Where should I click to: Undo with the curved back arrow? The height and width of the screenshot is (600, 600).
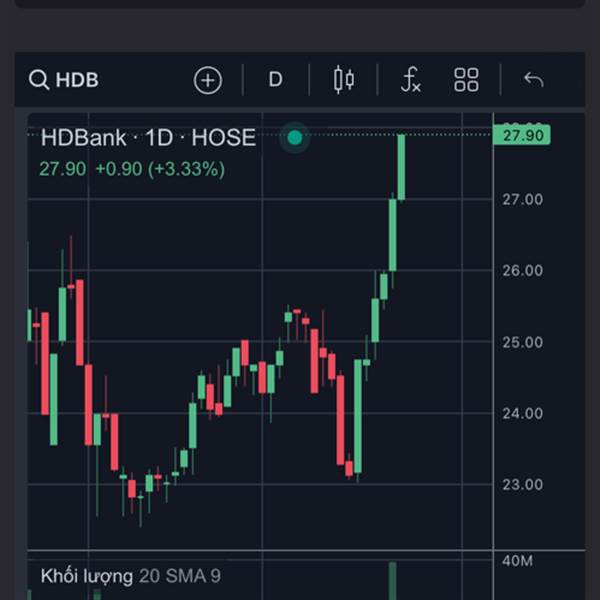(534, 80)
